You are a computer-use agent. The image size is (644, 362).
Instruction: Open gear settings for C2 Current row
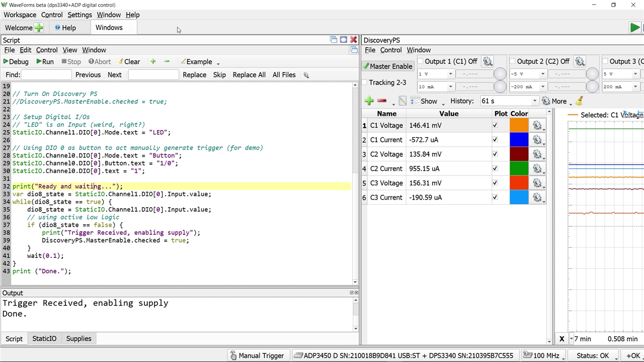click(x=538, y=169)
